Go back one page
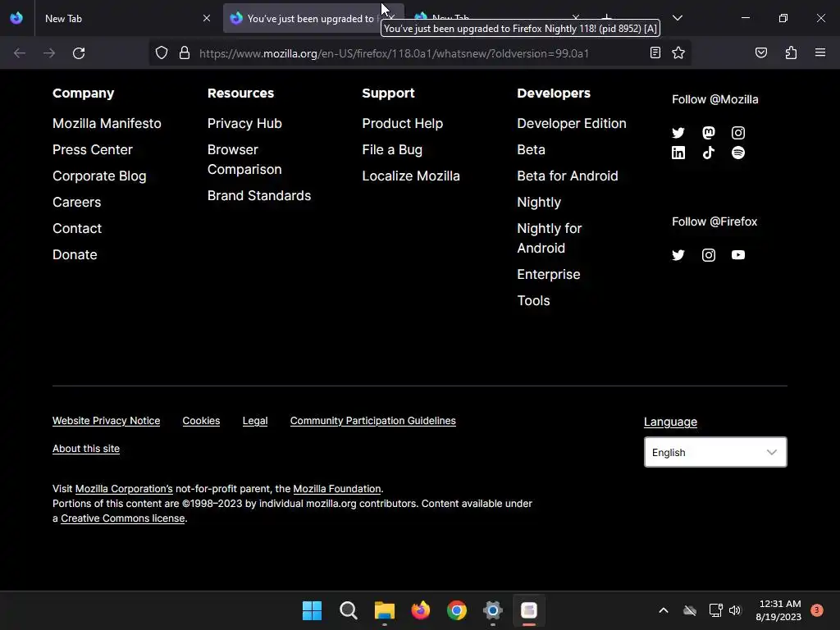This screenshot has height=630, width=840. click(x=20, y=53)
